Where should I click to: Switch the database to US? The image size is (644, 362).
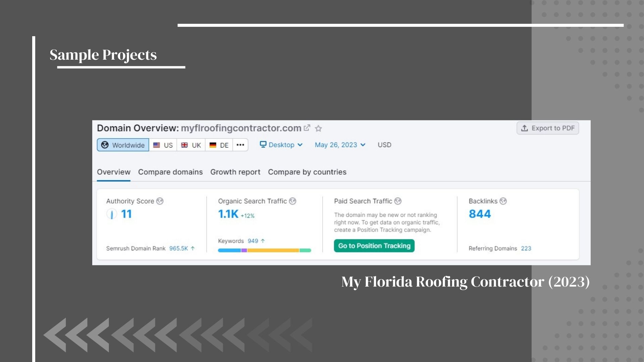tap(163, 145)
